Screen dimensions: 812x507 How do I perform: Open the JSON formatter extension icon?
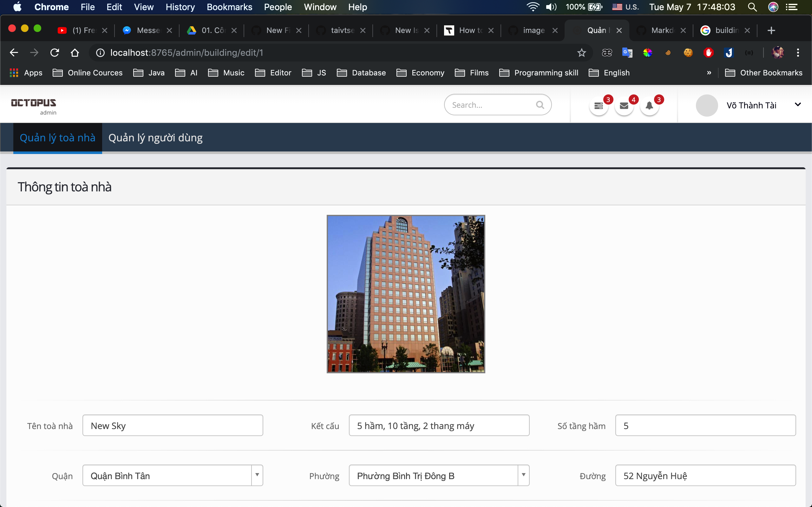[x=750, y=53]
